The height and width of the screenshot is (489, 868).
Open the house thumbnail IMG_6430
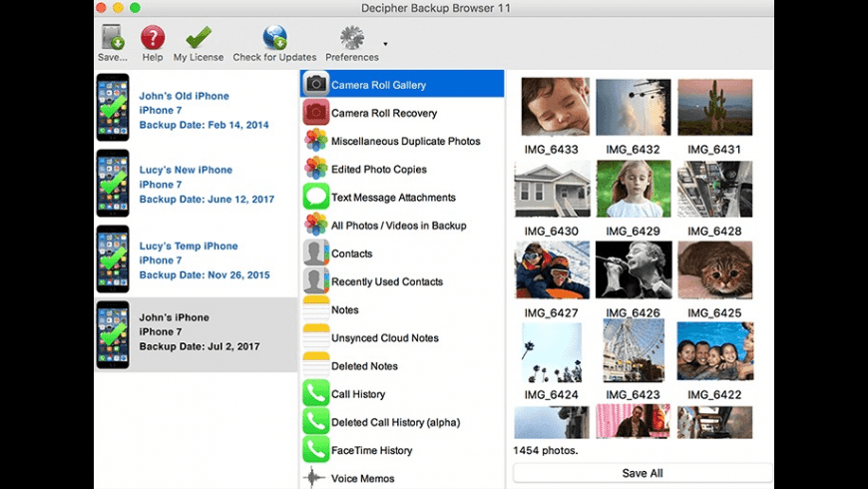click(x=552, y=189)
